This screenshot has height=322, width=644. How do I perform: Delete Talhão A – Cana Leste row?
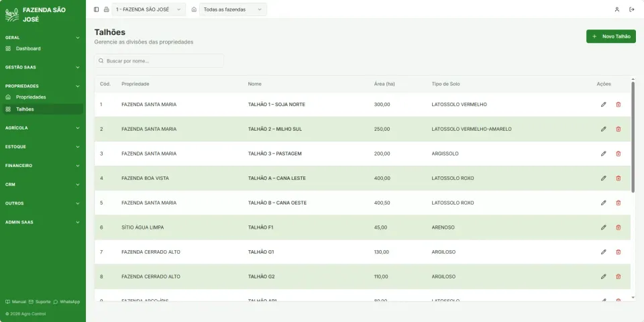[618, 178]
